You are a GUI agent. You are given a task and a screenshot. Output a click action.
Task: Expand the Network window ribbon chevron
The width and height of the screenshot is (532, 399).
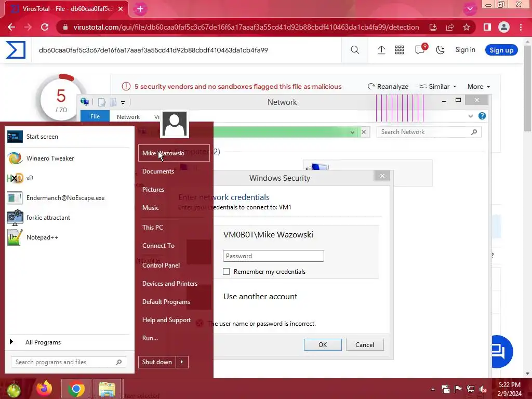[x=471, y=116]
